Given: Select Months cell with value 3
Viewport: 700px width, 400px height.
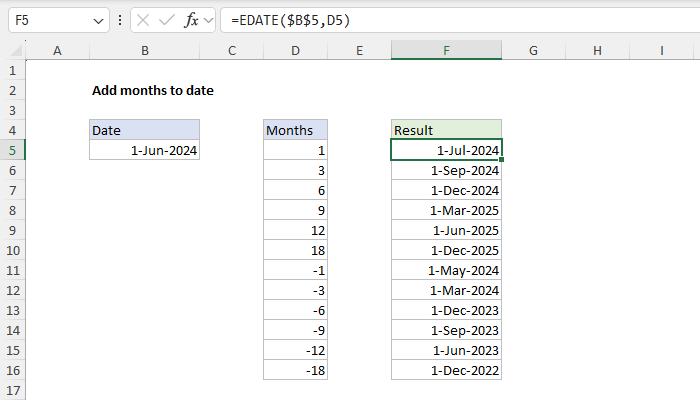Looking at the screenshot, I should coord(296,170).
